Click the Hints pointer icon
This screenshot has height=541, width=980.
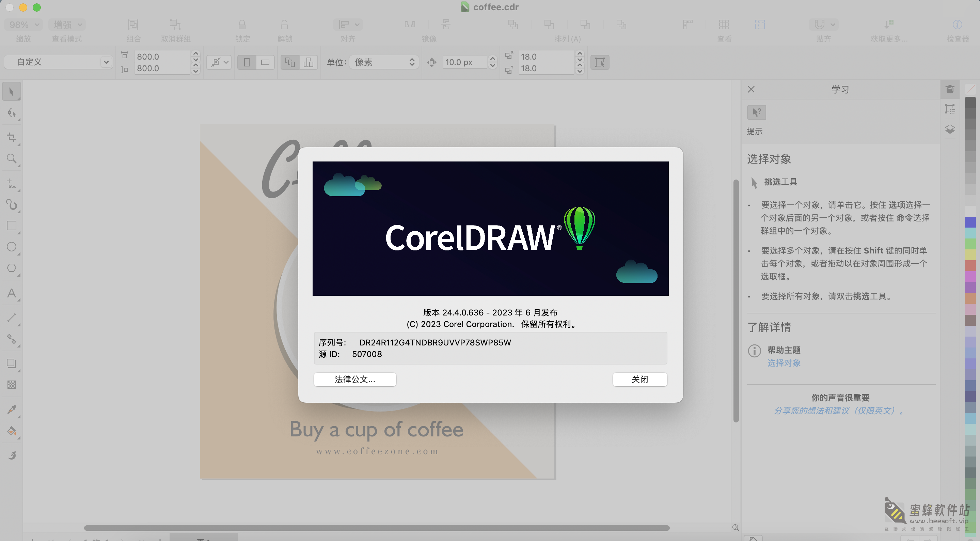pyautogui.click(x=756, y=112)
